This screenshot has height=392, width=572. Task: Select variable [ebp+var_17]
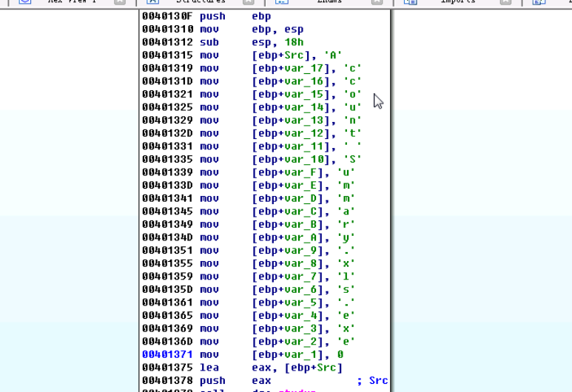[291, 69]
